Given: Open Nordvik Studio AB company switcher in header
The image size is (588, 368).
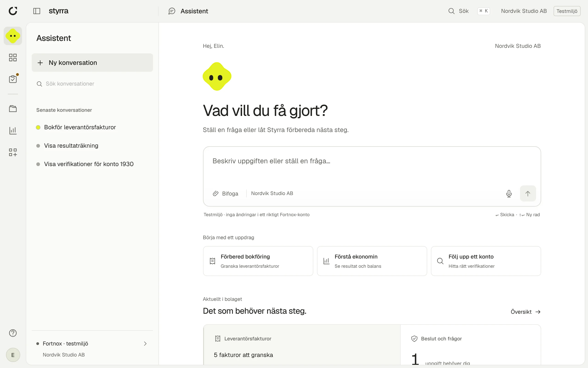Looking at the screenshot, I should (524, 11).
